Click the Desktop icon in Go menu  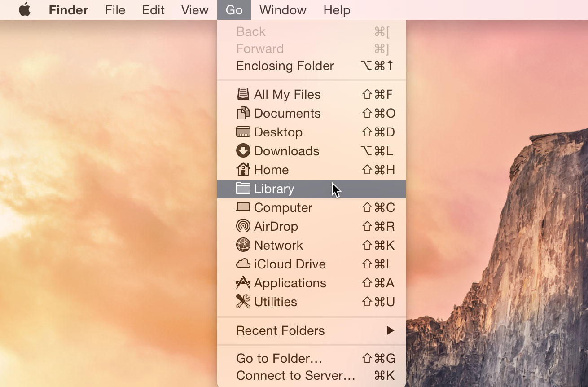(x=243, y=132)
